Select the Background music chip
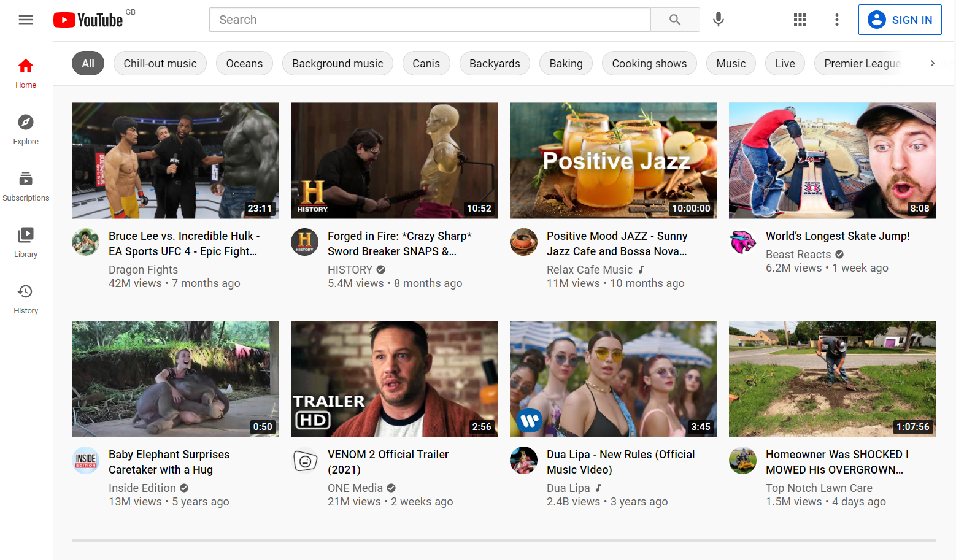 337,63
